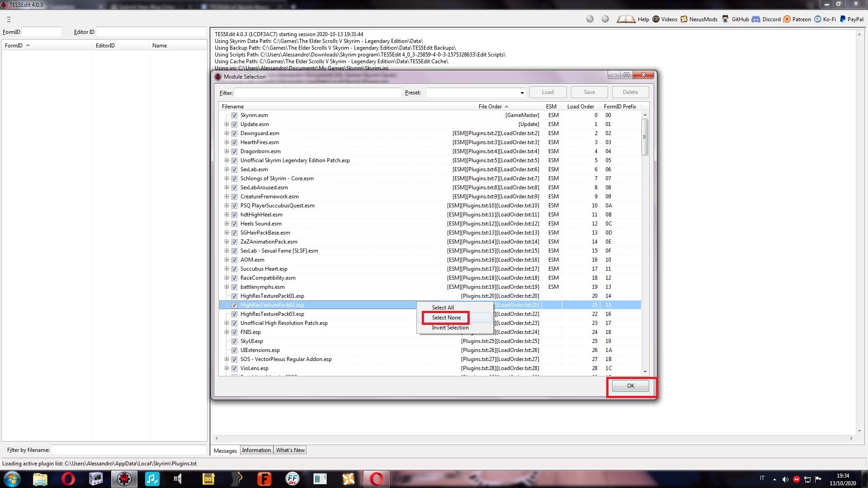Click the module list scroll-down arrow

click(x=645, y=372)
